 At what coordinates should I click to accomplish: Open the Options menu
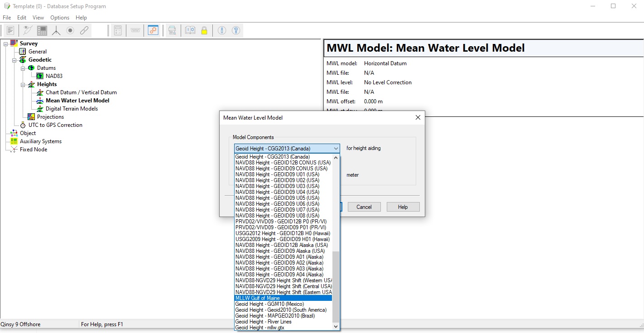(60, 18)
